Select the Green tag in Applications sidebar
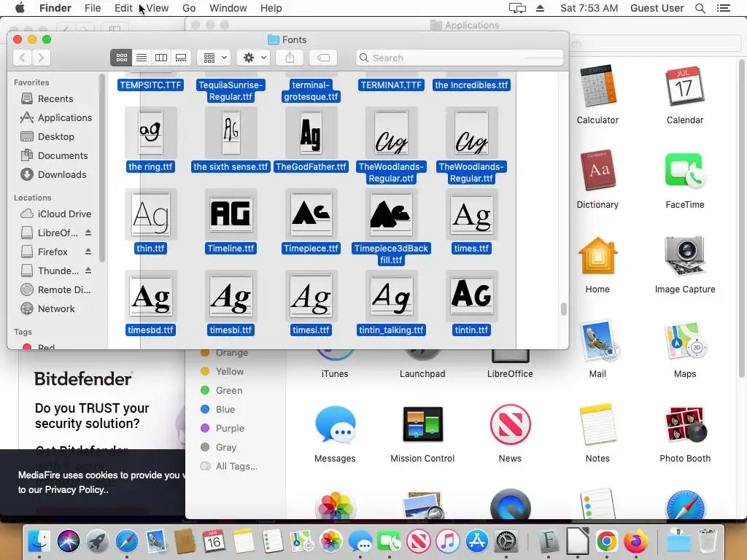 point(222,391)
